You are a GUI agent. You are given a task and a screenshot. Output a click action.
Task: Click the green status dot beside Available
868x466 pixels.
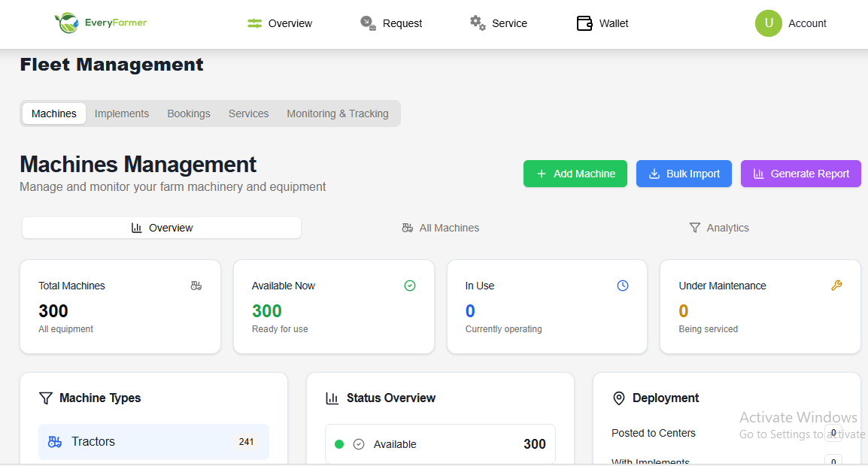(x=339, y=444)
